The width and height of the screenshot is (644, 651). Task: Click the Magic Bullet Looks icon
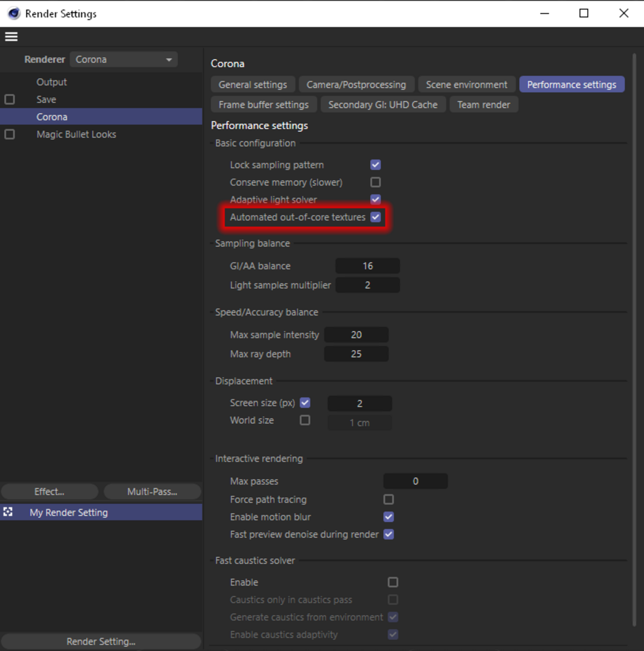(11, 134)
